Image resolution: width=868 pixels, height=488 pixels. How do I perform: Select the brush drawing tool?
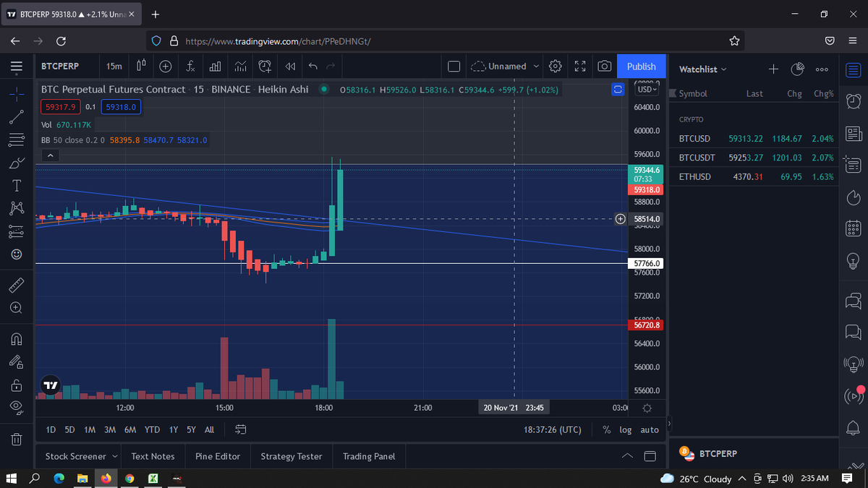point(16,163)
